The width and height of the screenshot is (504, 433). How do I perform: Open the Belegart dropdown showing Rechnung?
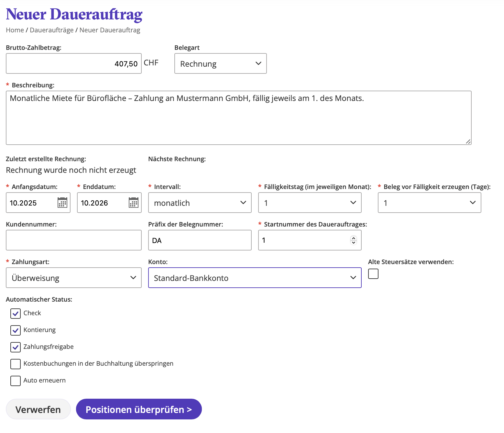221,63
